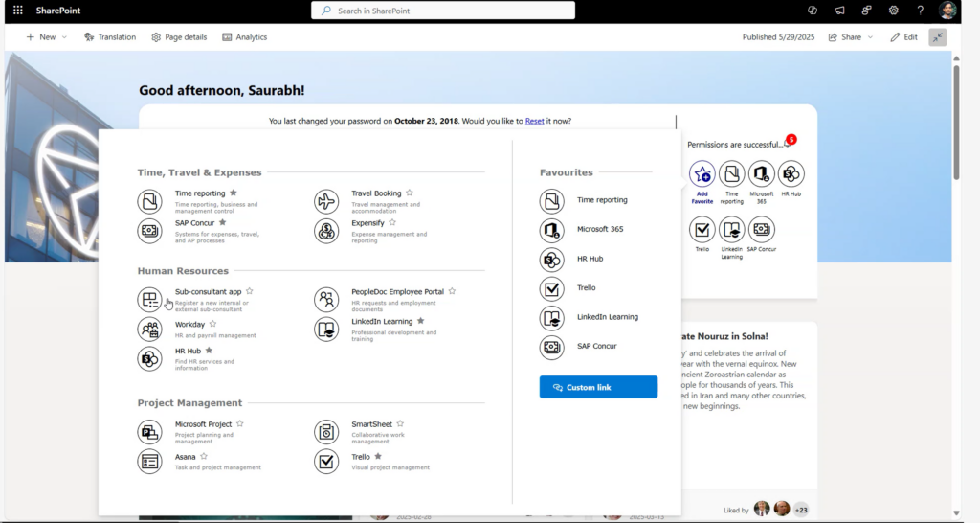Open the Copilot icon in top bar
This screenshot has width=980, height=523.
point(813,11)
